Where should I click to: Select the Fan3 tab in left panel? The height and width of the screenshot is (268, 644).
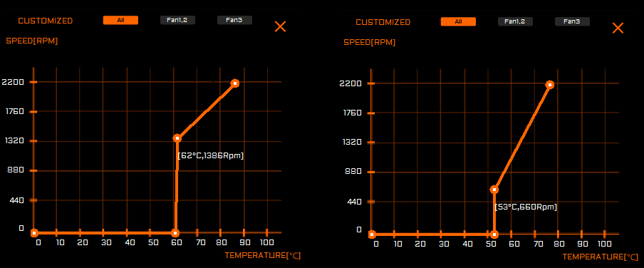click(x=234, y=20)
